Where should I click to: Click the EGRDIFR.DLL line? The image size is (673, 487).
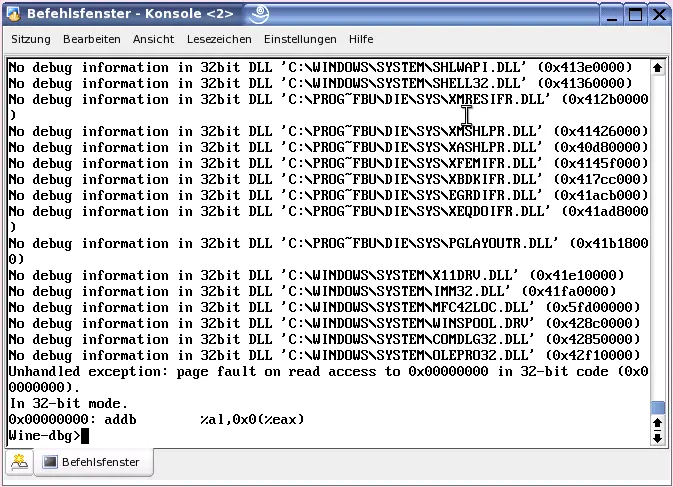coord(328,195)
